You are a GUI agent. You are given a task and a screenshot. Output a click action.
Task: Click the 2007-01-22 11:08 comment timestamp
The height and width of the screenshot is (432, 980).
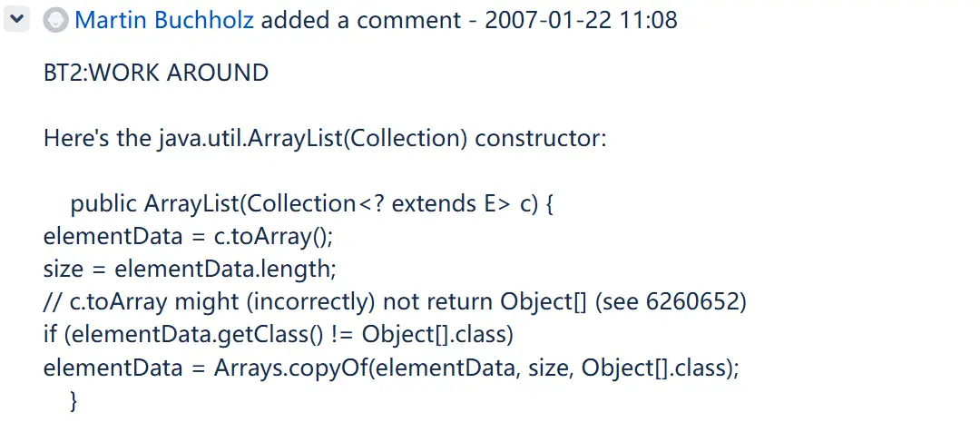581,19
